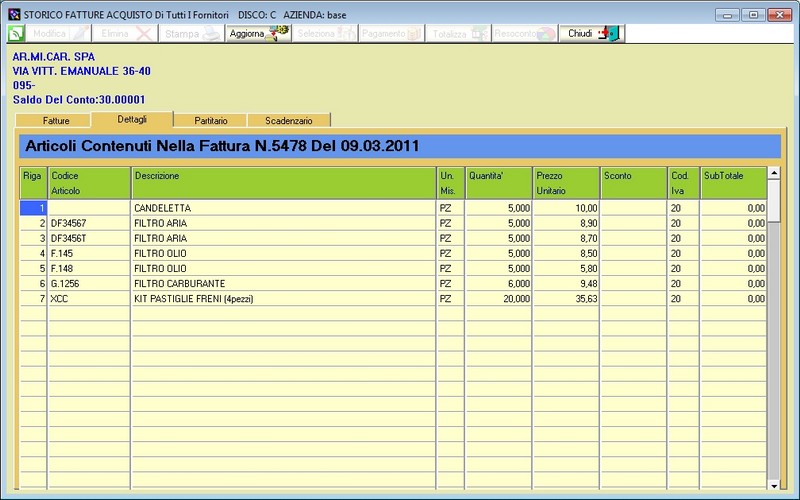Minimize the Storico Fatture window
Screen dimensions: 800x500
(x=728, y=15)
